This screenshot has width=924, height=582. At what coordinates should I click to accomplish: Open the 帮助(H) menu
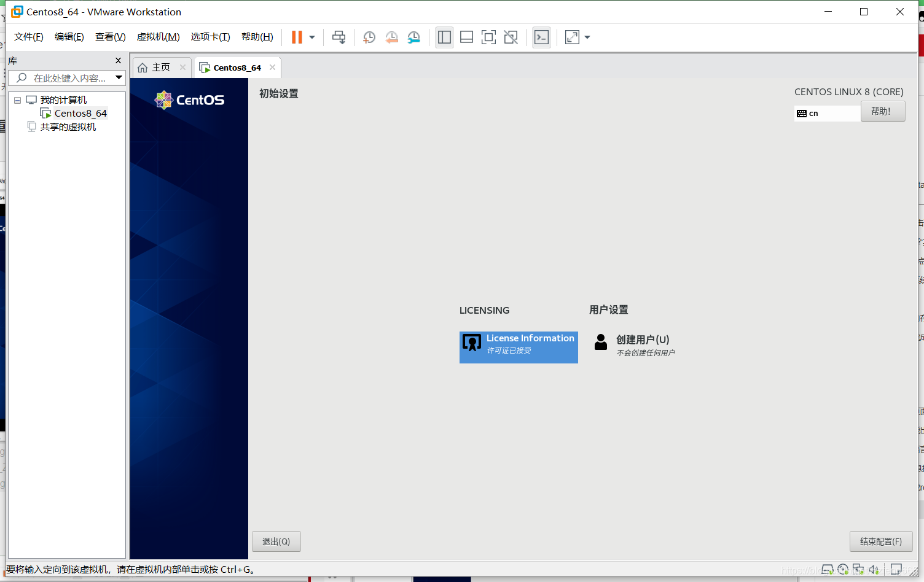coord(257,37)
